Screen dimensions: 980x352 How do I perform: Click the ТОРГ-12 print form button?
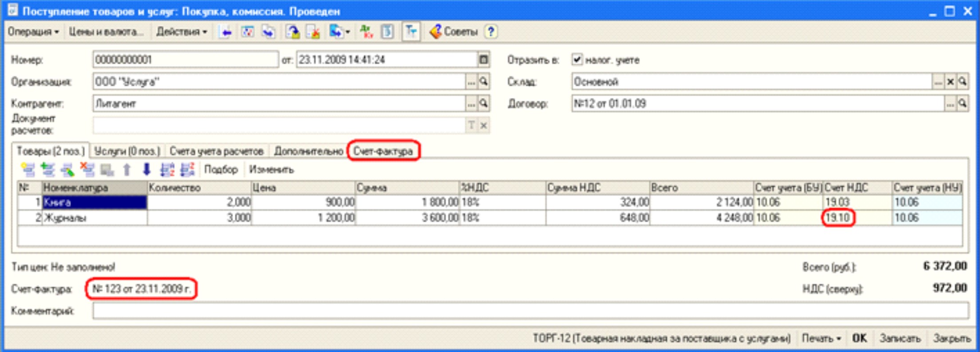[x=661, y=339]
